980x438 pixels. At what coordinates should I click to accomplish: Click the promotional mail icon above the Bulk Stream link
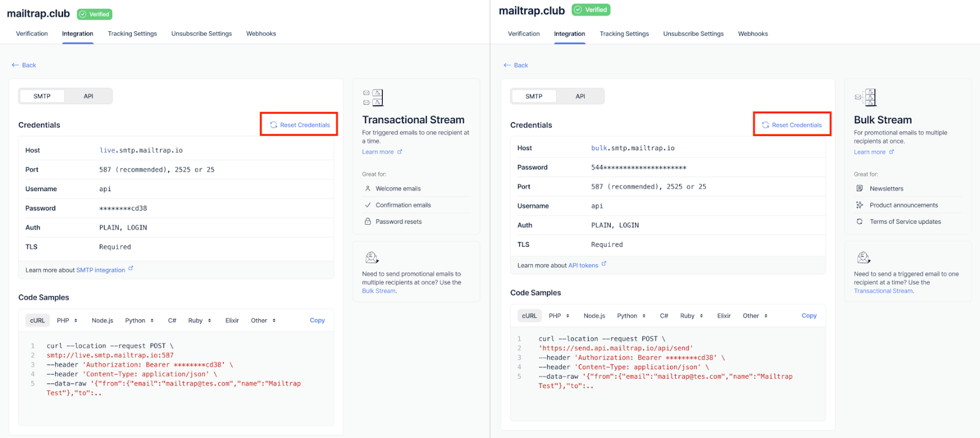pos(372,257)
